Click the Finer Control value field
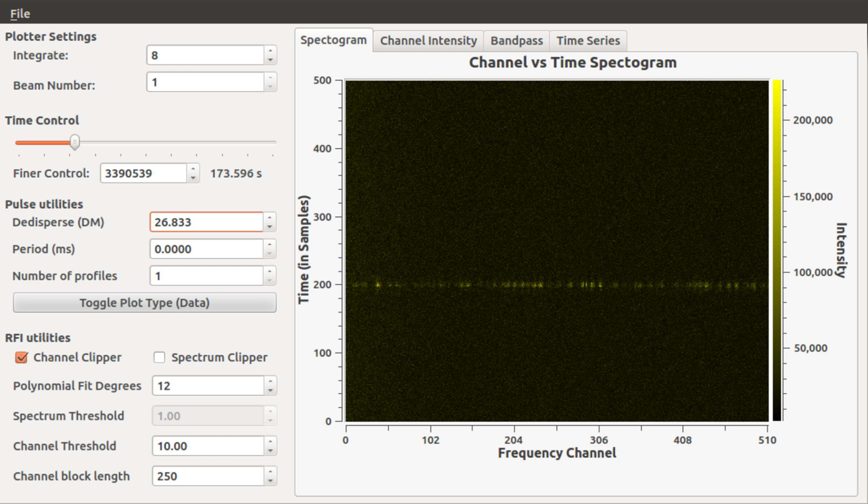Screen dimensions: 868x504 143,173
